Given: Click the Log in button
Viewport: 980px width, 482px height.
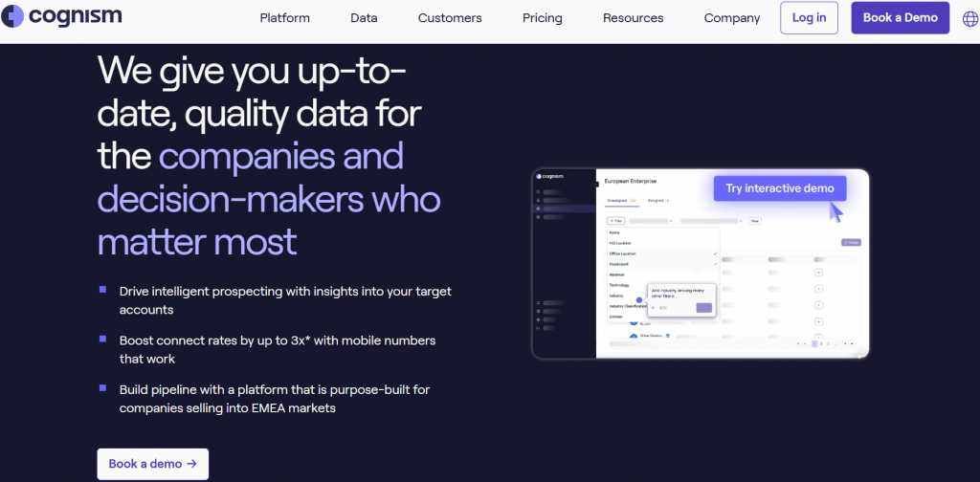Looking at the screenshot, I should [809, 18].
